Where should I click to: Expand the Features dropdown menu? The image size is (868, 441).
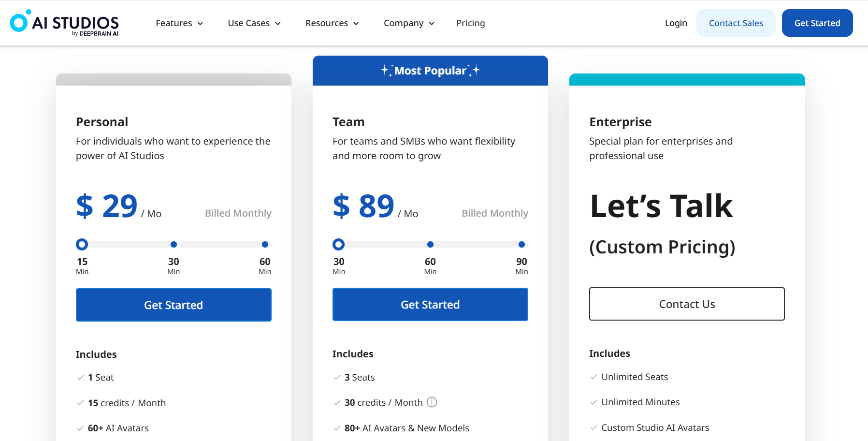pos(179,23)
